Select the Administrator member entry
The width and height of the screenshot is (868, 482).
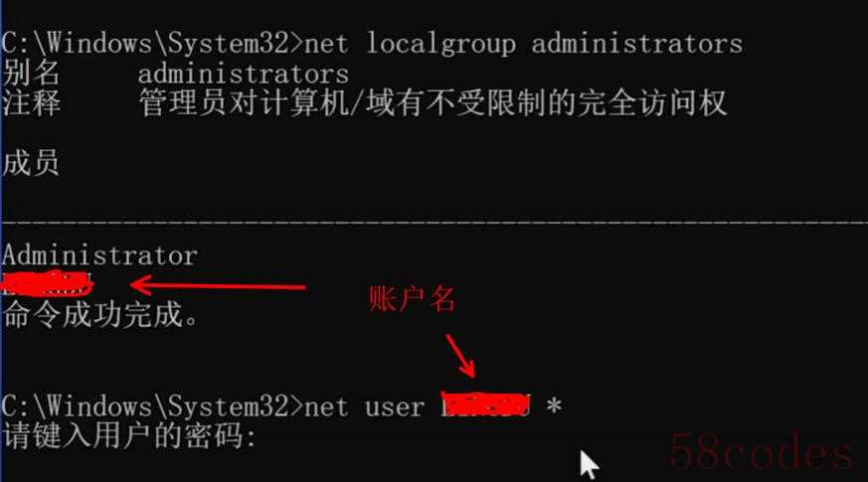pos(99,255)
